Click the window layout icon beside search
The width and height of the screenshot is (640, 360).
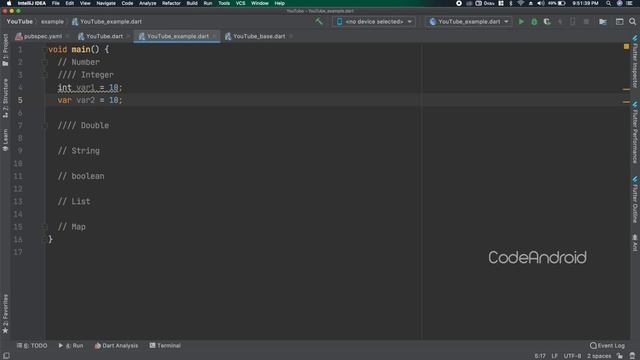pyautogui.click(x=619, y=21)
